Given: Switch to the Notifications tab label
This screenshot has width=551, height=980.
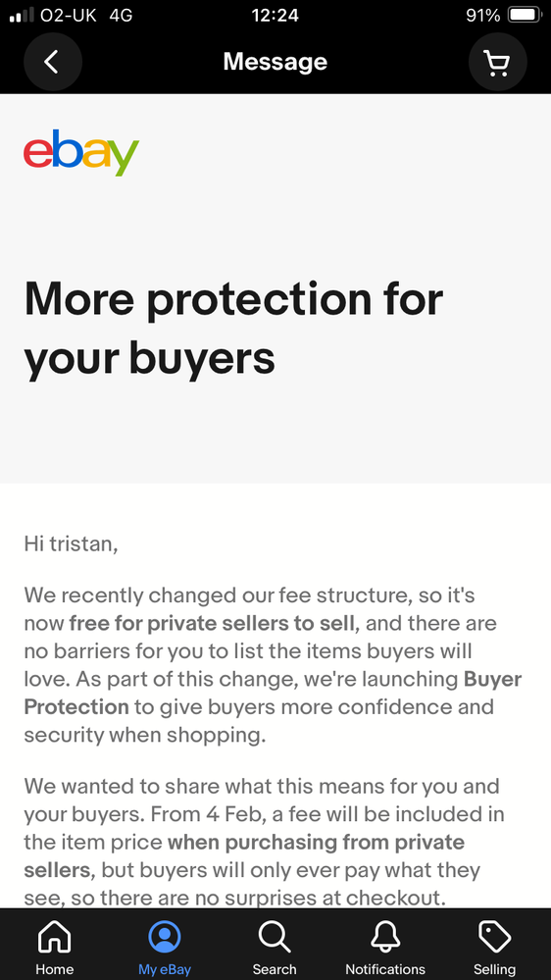Looking at the screenshot, I should point(385,969).
